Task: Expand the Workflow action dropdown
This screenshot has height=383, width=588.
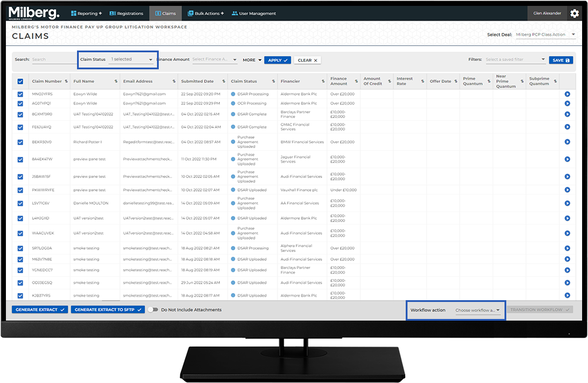Action: tap(478, 310)
